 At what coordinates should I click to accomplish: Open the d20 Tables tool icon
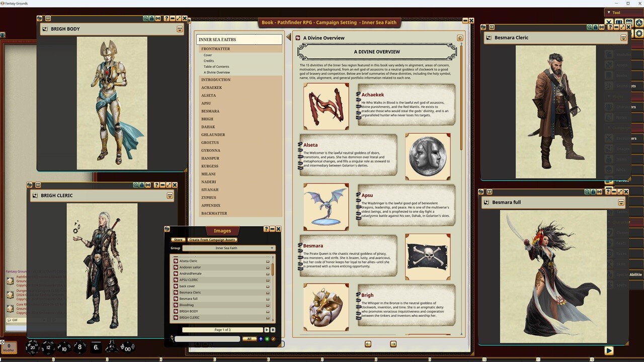tap(638, 22)
